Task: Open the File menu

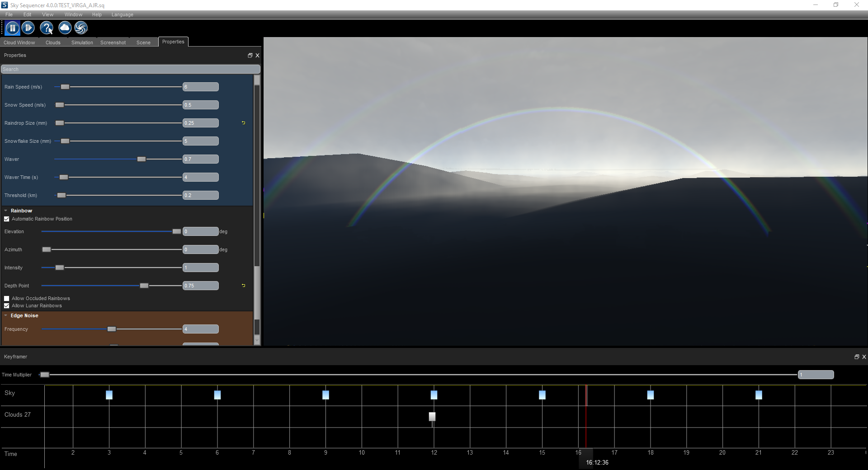Action: coord(9,14)
